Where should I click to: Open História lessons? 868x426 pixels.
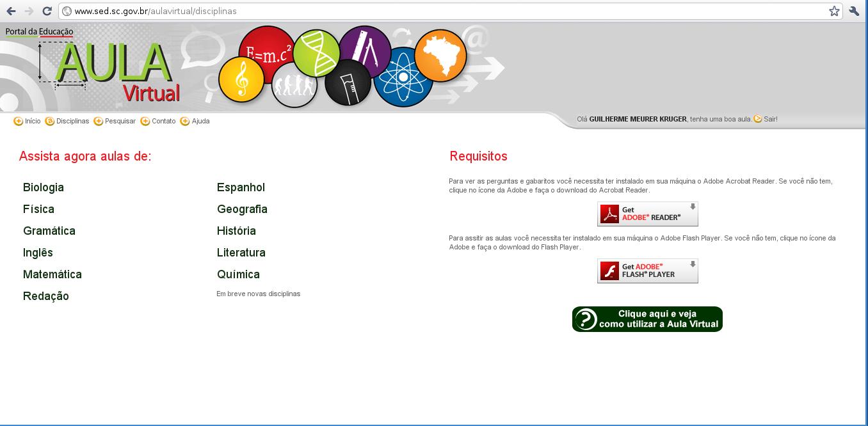[x=236, y=231]
